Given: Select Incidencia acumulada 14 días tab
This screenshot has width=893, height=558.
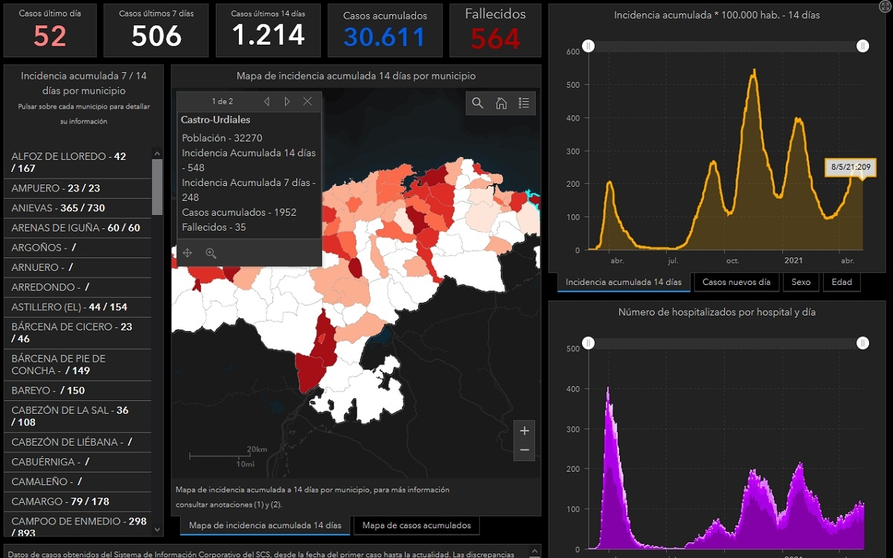Looking at the screenshot, I should [x=624, y=282].
